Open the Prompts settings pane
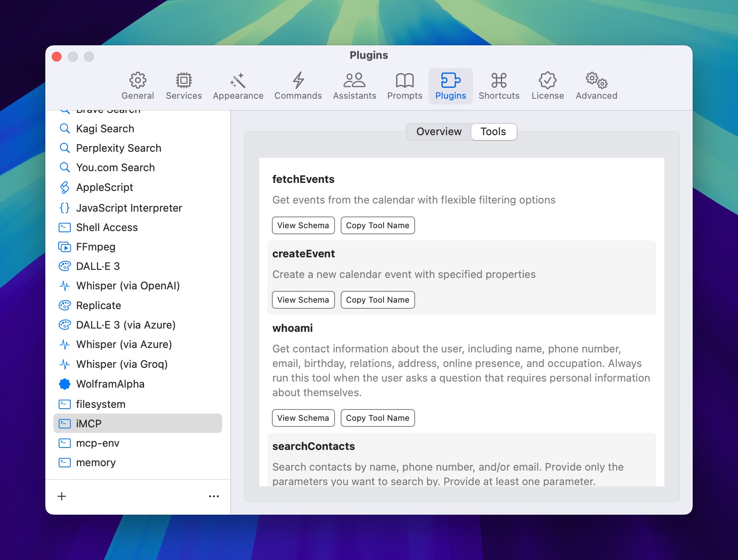Screen dimensions: 738x560 [405, 86]
